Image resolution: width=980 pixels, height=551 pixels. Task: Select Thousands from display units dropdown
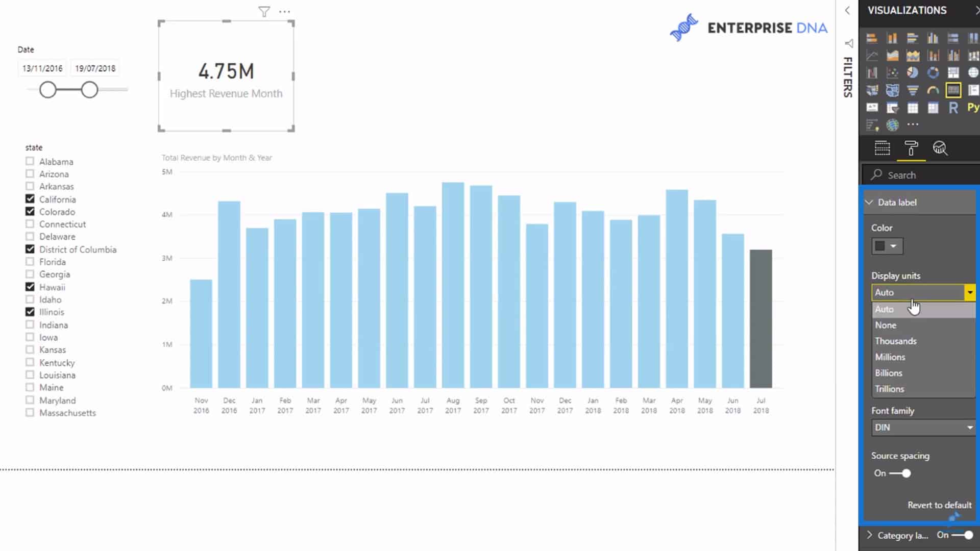click(x=895, y=340)
